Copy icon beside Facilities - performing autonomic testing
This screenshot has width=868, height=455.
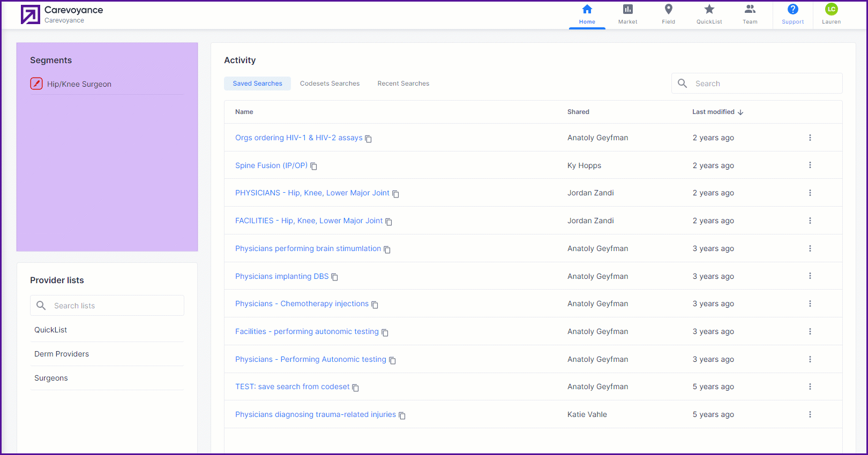point(385,332)
